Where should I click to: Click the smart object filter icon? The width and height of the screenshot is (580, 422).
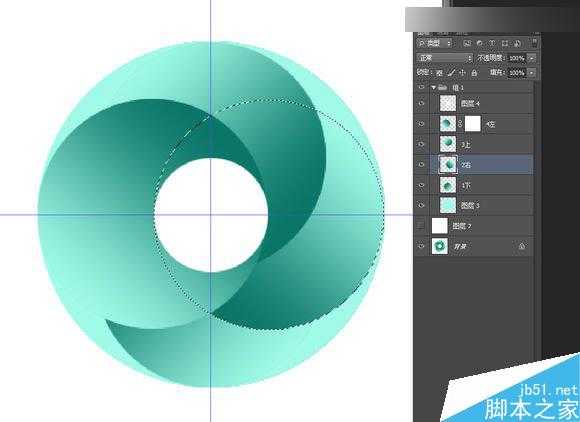pos(517,44)
